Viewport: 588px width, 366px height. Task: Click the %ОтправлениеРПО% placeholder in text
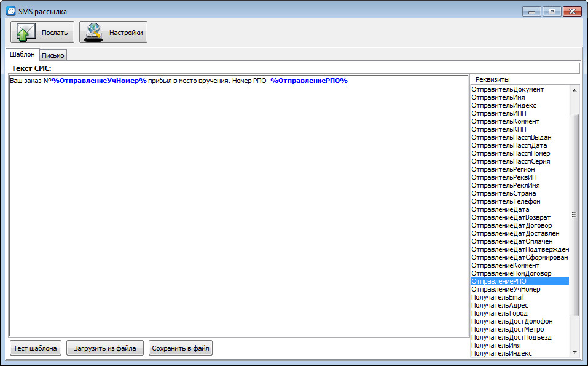[310, 81]
